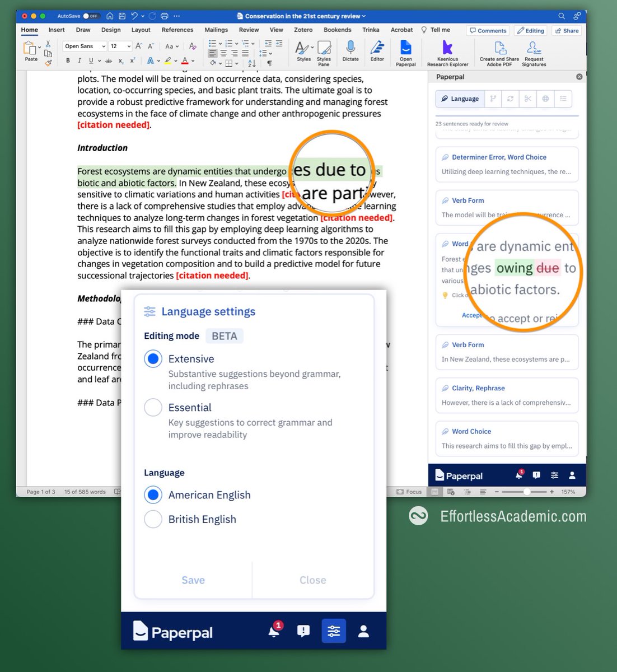This screenshot has width=617, height=672.
Task: Select the Essential editing mode
Action: click(x=153, y=407)
